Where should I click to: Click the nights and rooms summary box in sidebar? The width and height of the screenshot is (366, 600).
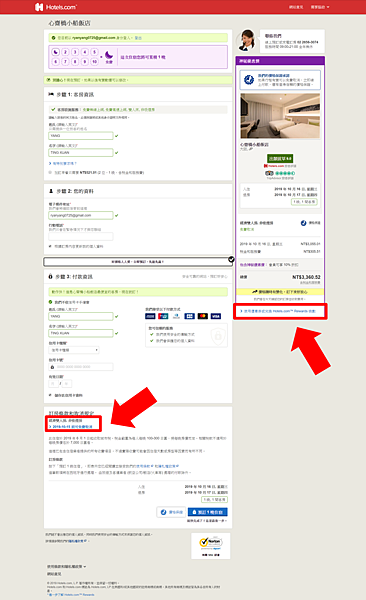[304, 202]
